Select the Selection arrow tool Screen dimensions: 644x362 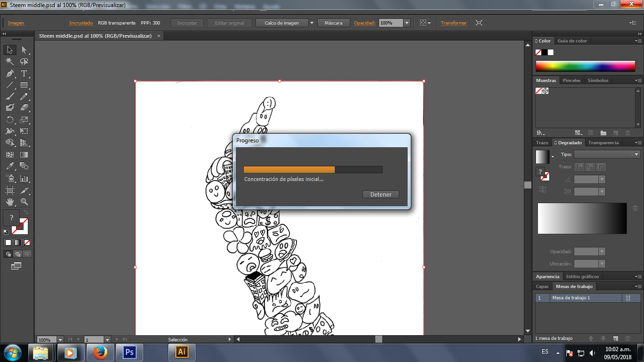tap(10, 50)
